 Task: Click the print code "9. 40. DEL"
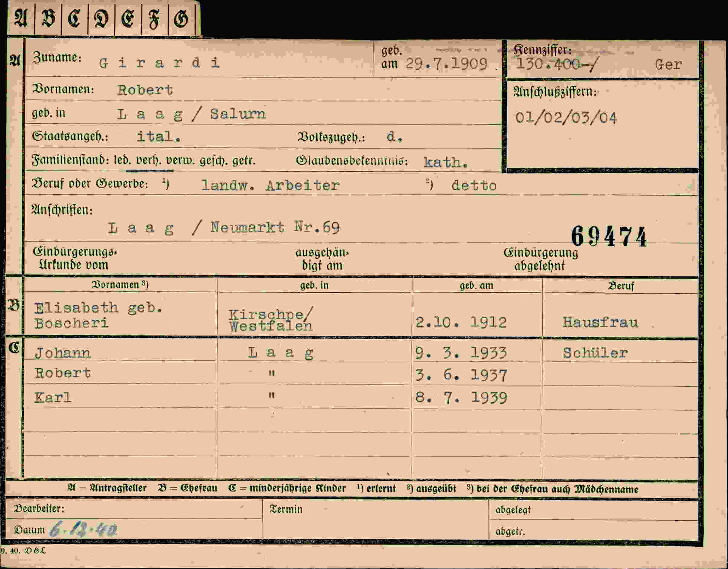[23, 551]
